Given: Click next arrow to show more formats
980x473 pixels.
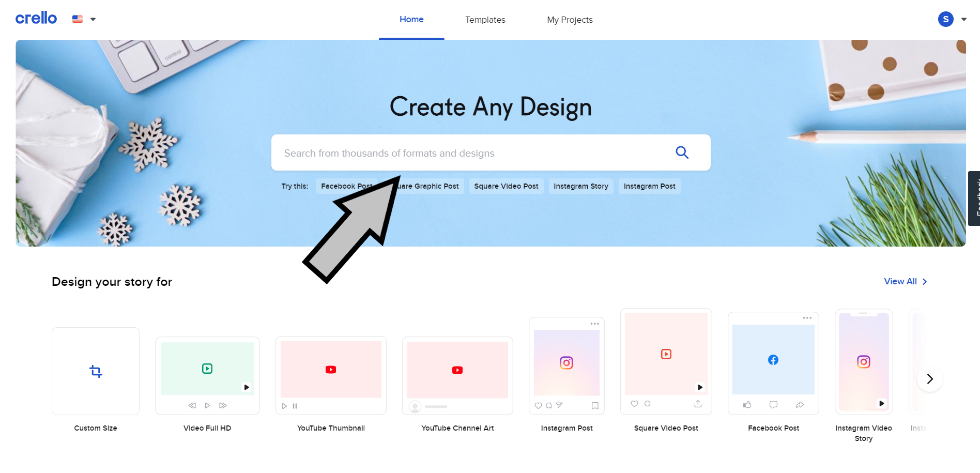Looking at the screenshot, I should pos(930,379).
